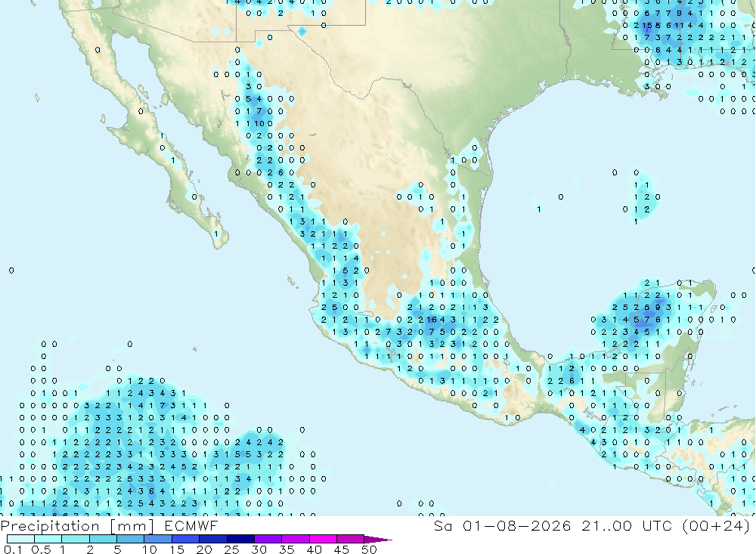Click the "(00+24)" forecast offset text
The height and width of the screenshot is (554, 756).
click(717, 525)
